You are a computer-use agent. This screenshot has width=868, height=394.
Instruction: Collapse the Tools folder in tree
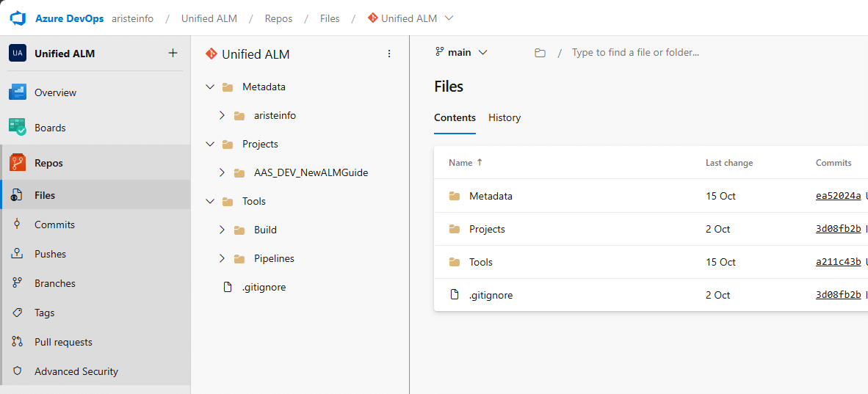coord(210,202)
